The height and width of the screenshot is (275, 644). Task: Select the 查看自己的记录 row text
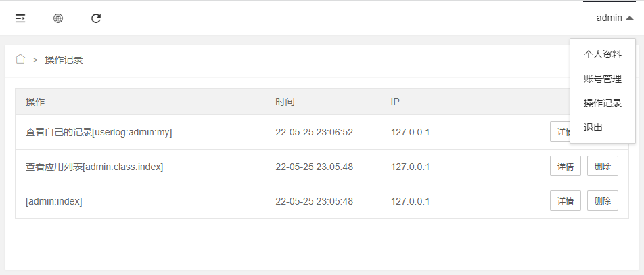click(x=99, y=133)
